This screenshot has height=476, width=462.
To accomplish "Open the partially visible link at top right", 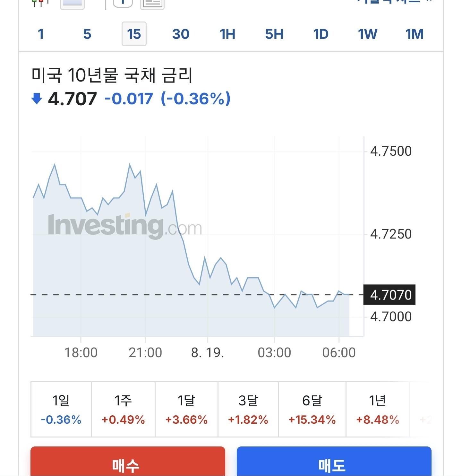I will tap(395, 2).
